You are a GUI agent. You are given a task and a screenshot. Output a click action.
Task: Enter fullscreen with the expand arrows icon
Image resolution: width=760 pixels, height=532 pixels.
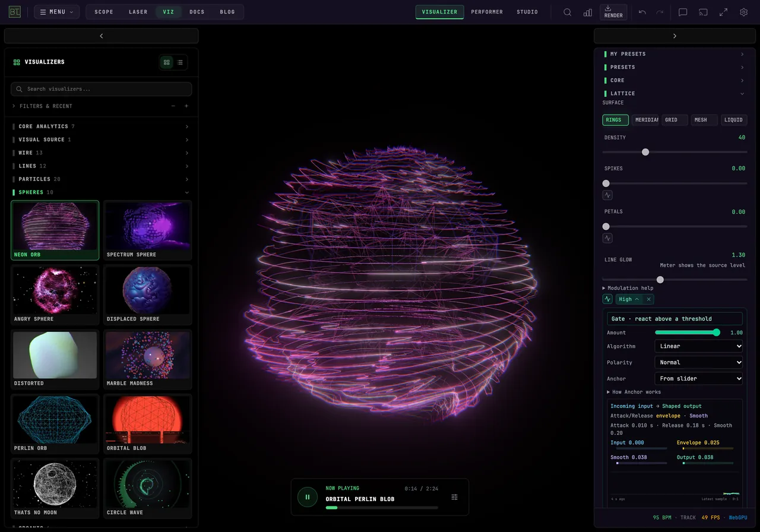click(x=723, y=12)
